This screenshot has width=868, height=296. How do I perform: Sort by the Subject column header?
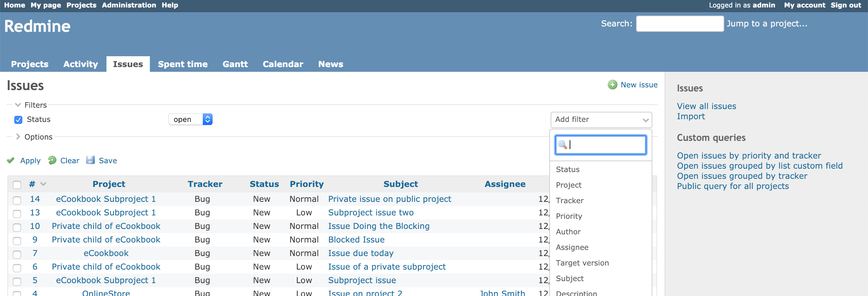[x=400, y=184]
